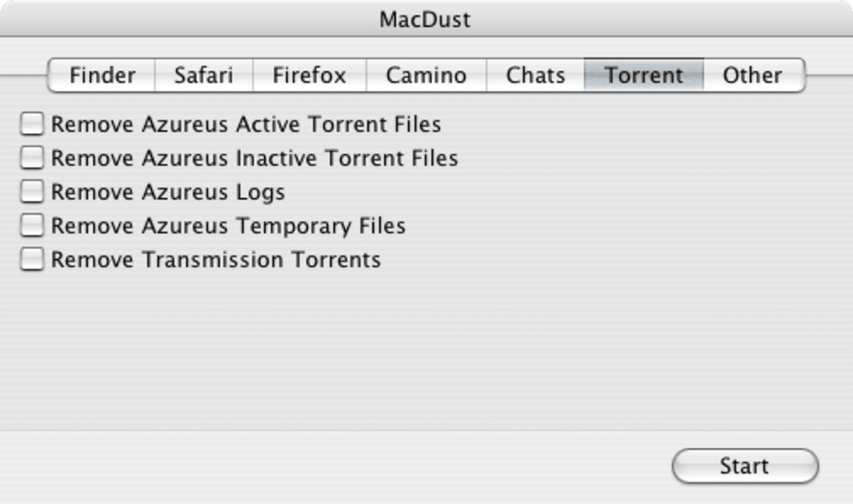Click the "Remove Azureus Active Torrent Files" label text
The image size is (853, 504).
[246, 125]
